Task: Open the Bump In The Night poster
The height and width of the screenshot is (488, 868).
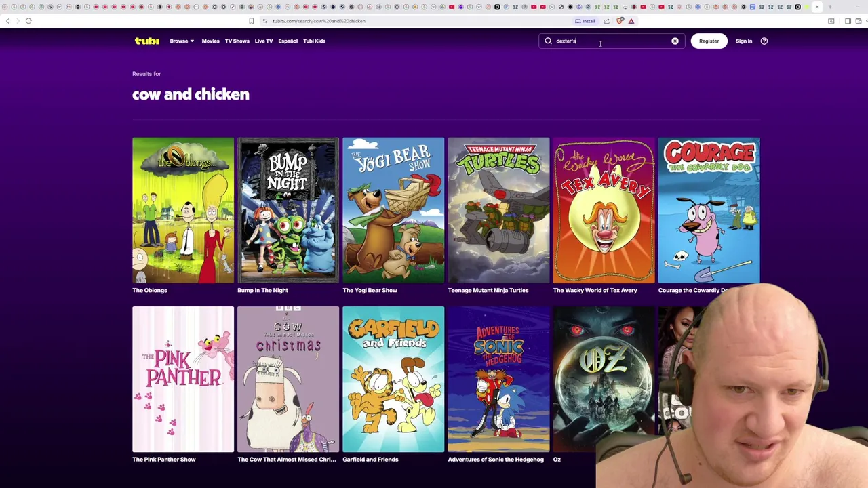Action: [x=288, y=210]
